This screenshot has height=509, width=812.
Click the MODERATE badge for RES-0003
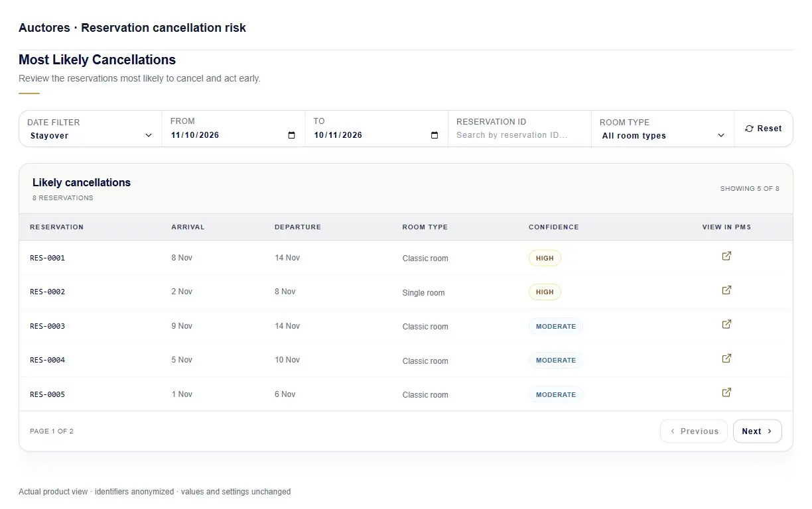[x=556, y=326]
